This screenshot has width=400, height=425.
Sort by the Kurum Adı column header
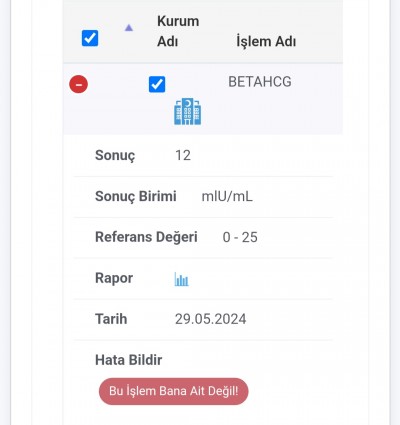(178, 31)
